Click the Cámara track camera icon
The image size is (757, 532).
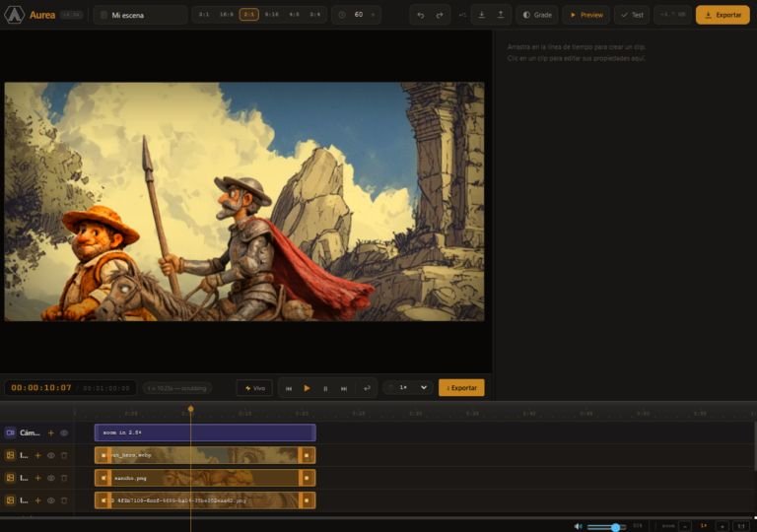click(x=10, y=432)
